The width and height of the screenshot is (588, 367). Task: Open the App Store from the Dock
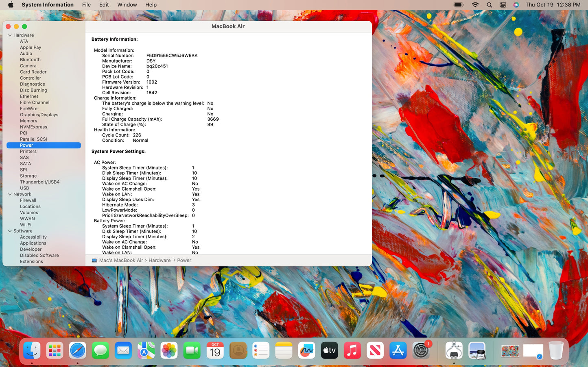pyautogui.click(x=398, y=350)
